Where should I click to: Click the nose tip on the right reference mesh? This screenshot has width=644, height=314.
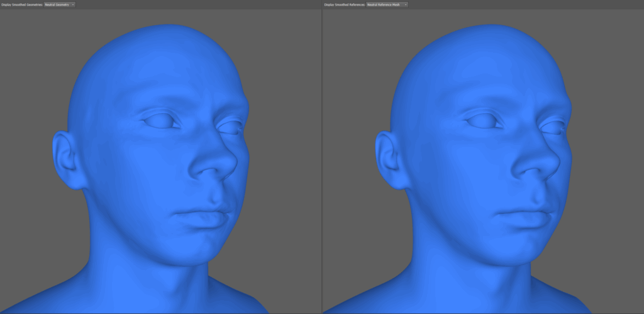(542, 167)
